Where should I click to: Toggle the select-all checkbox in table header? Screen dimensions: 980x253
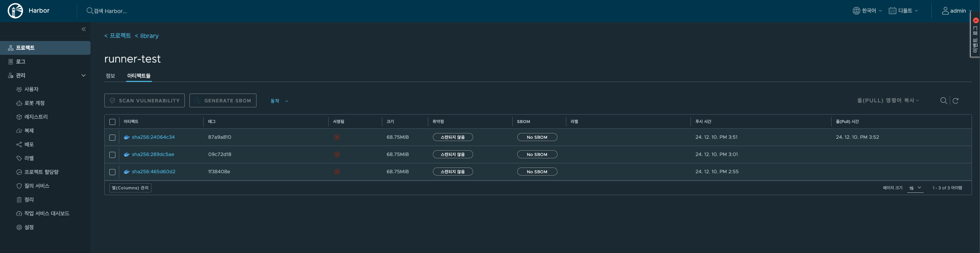(112, 122)
